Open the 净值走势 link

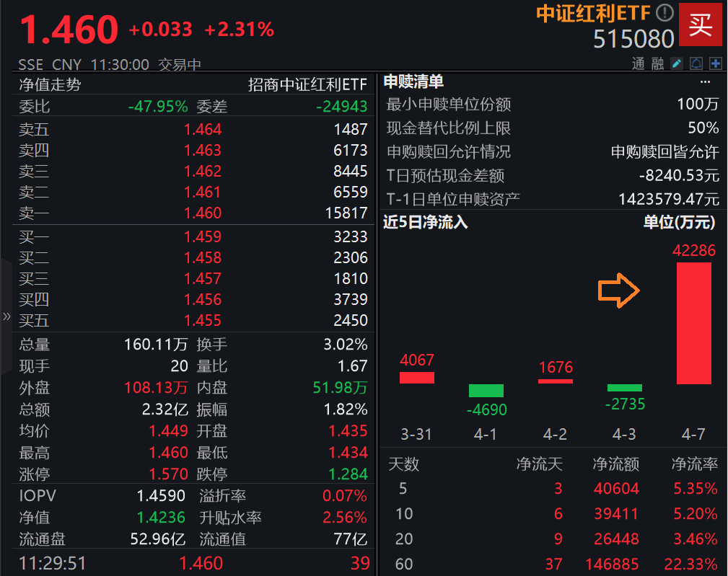[50, 84]
